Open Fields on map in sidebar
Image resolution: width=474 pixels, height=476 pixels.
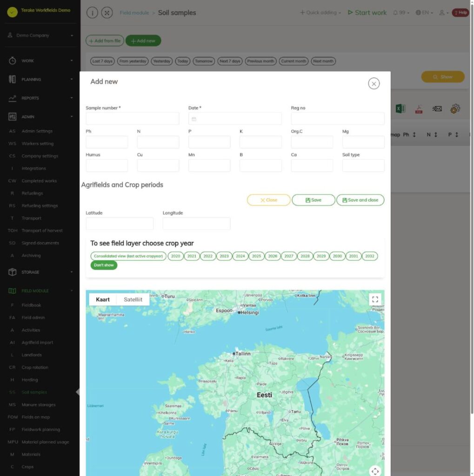click(35, 417)
